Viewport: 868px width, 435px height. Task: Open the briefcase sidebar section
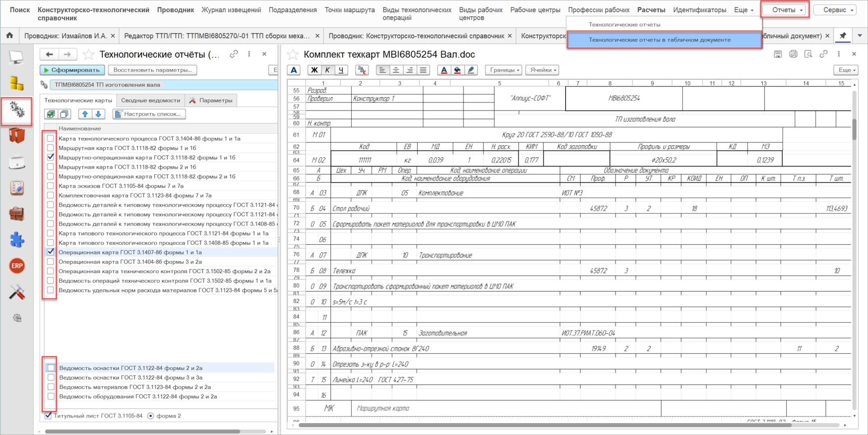(x=17, y=213)
